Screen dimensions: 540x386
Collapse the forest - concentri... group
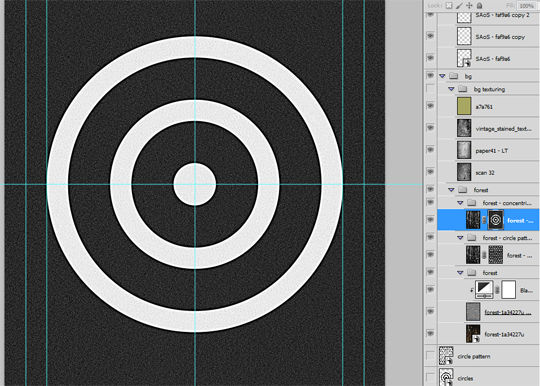click(460, 203)
